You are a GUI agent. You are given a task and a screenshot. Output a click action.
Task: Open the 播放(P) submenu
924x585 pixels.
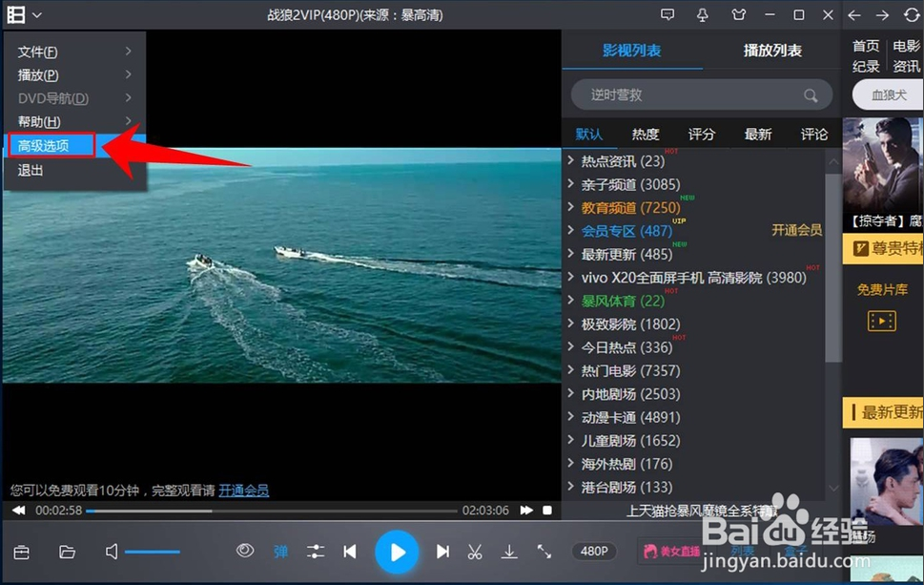(74, 74)
